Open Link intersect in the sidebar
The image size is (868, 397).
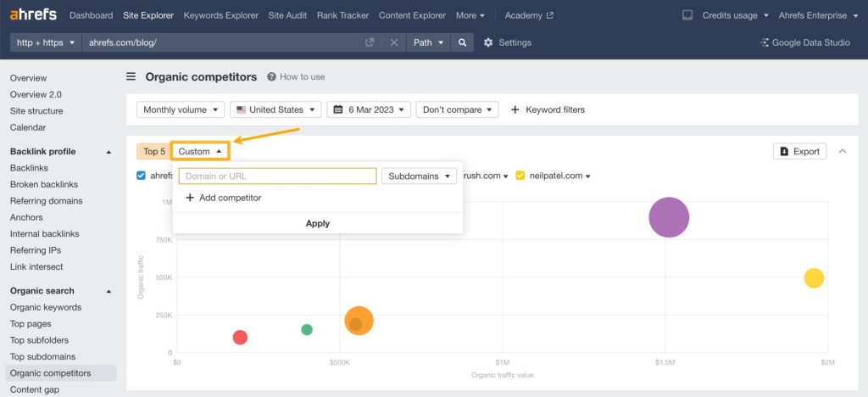tap(36, 267)
